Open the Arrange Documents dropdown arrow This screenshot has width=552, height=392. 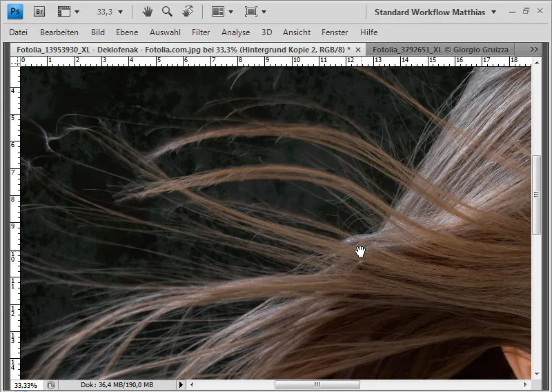click(230, 12)
